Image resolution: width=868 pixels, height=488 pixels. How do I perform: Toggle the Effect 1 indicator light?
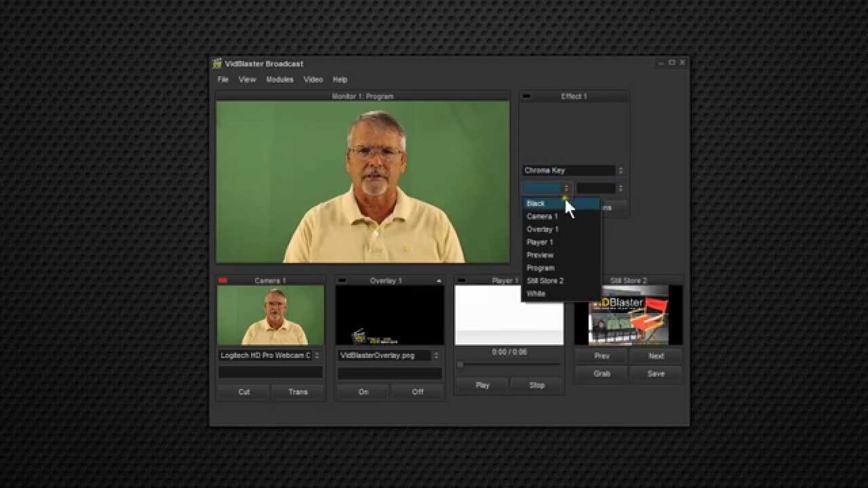pos(526,96)
